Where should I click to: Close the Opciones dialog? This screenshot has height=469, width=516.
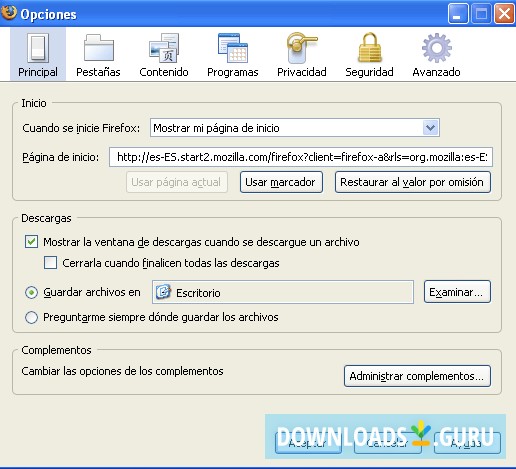click(504, 14)
